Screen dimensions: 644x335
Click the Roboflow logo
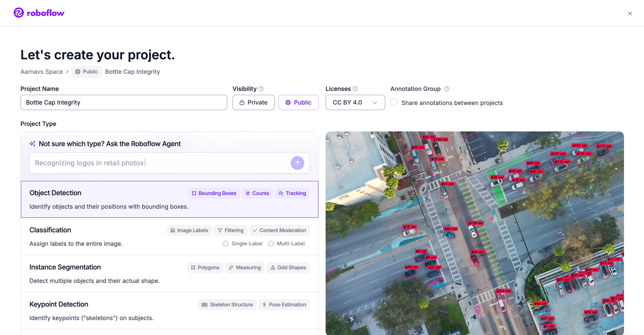point(39,13)
